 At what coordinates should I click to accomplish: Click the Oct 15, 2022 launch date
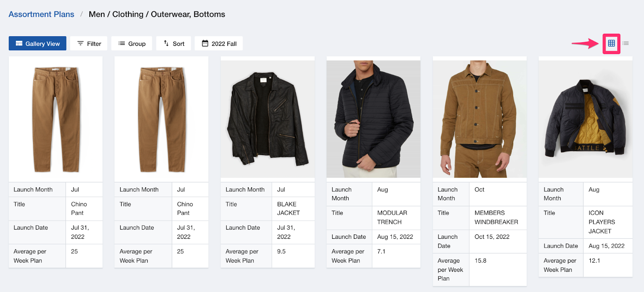coord(492,237)
